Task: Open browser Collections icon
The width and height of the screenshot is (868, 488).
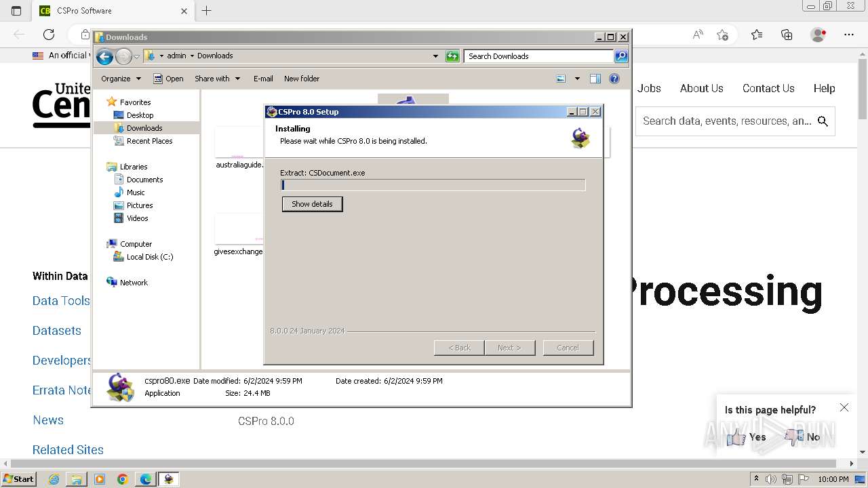Action: [787, 35]
